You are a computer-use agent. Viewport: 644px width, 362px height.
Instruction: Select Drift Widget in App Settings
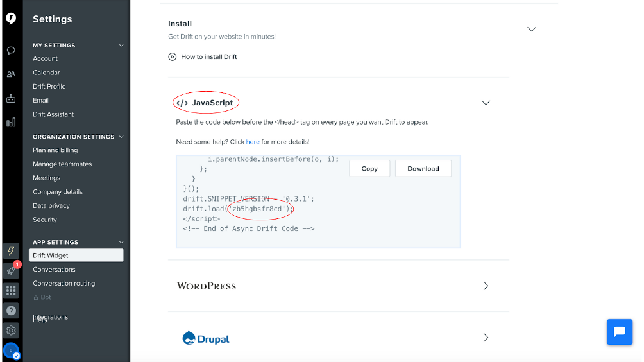(76, 255)
